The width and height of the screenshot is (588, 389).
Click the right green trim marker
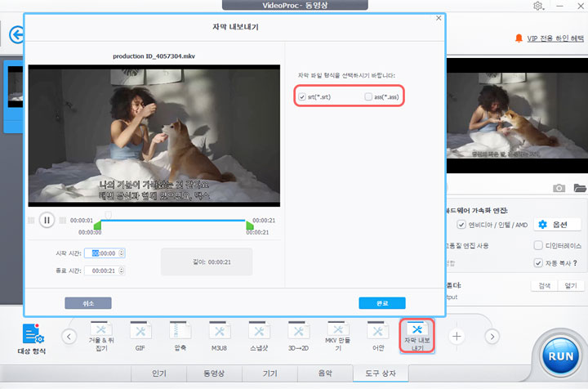click(x=249, y=226)
